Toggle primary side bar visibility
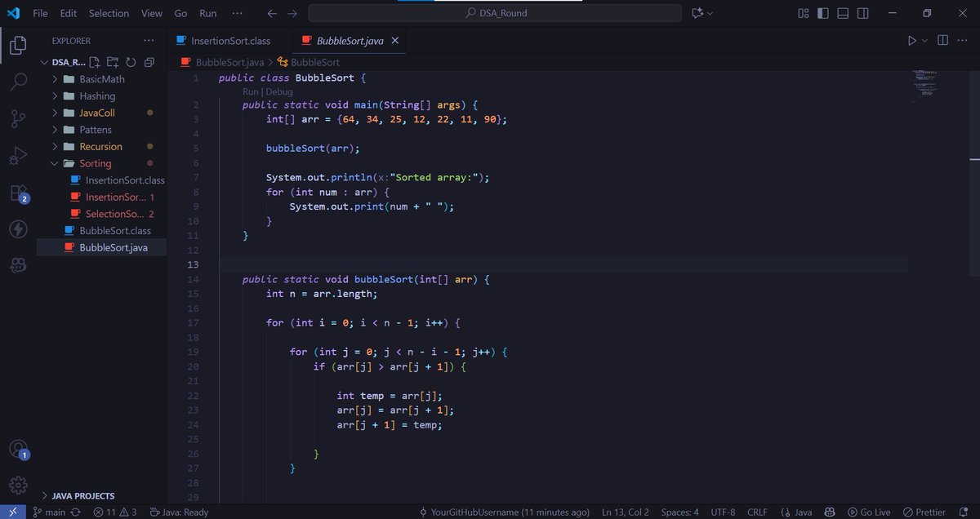Viewport: 980px width, 519px height. coord(823,13)
